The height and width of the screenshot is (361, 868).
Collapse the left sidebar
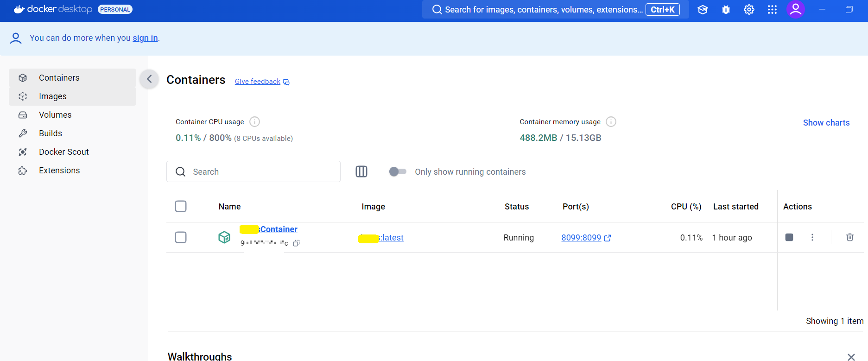[149, 79]
